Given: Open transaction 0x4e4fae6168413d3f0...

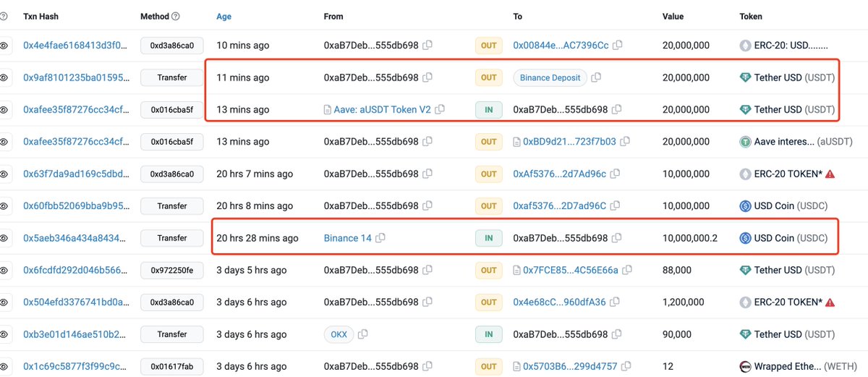Looking at the screenshot, I should pyautogui.click(x=76, y=45).
